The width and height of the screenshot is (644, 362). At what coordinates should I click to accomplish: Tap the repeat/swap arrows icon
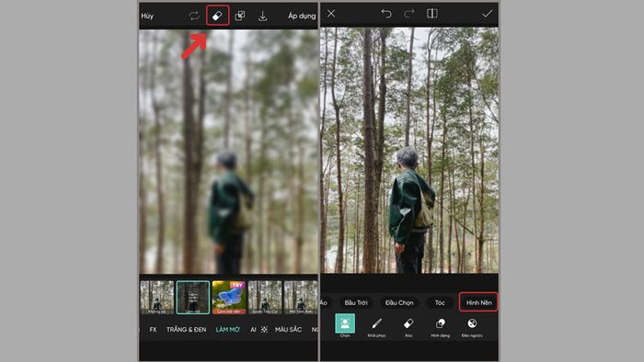click(x=194, y=16)
